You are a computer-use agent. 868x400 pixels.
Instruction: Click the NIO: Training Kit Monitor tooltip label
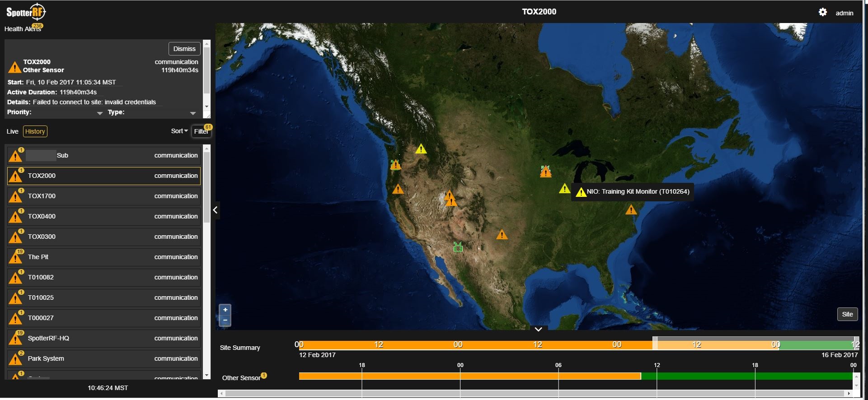tap(638, 191)
